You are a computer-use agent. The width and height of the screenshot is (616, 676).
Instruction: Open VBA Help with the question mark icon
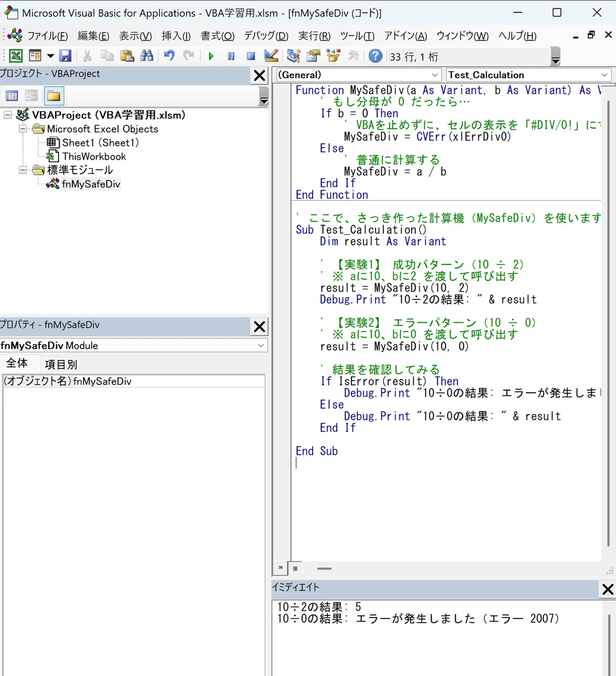[x=376, y=56]
